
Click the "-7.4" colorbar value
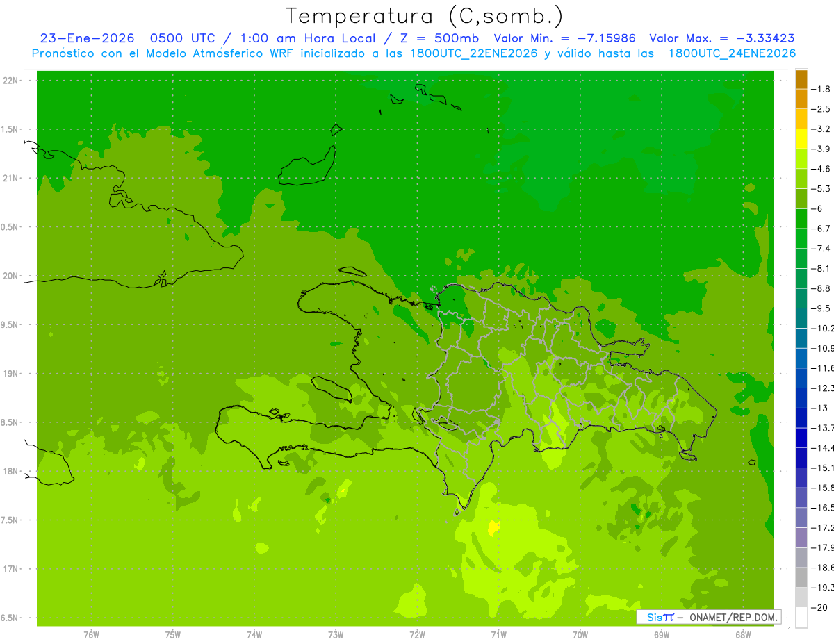coord(821,249)
